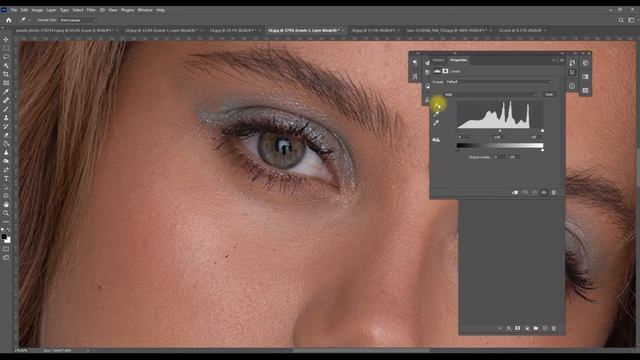Add a layer mask from Layers panel

point(518,328)
